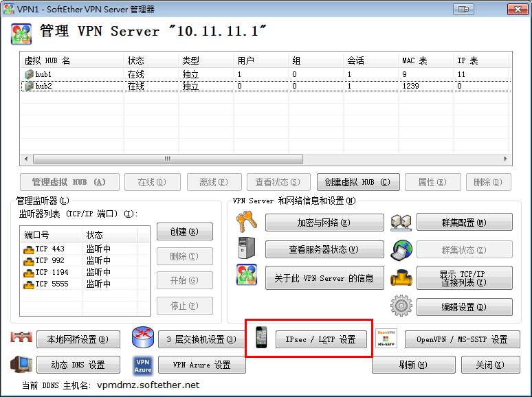Click the computer monitor icon beside 动态 DNS
The image size is (532, 397).
point(21,365)
